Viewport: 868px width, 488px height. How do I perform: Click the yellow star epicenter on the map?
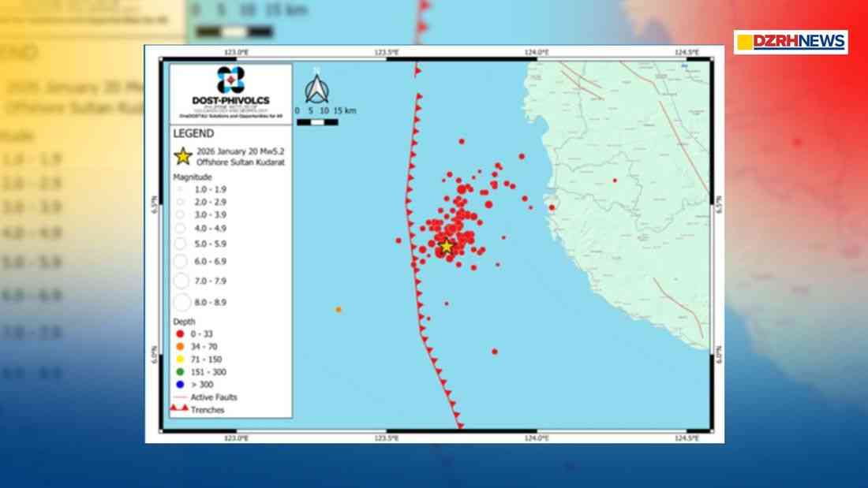click(446, 246)
